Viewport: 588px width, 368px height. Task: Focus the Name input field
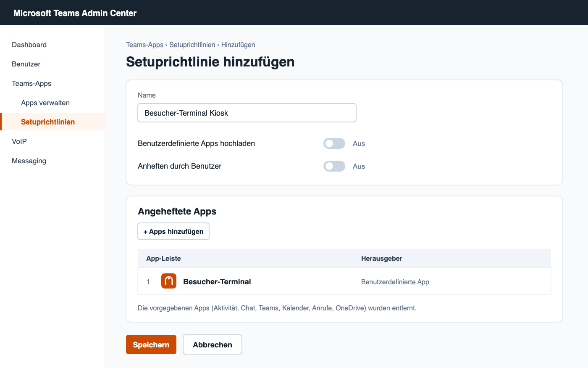pos(247,113)
